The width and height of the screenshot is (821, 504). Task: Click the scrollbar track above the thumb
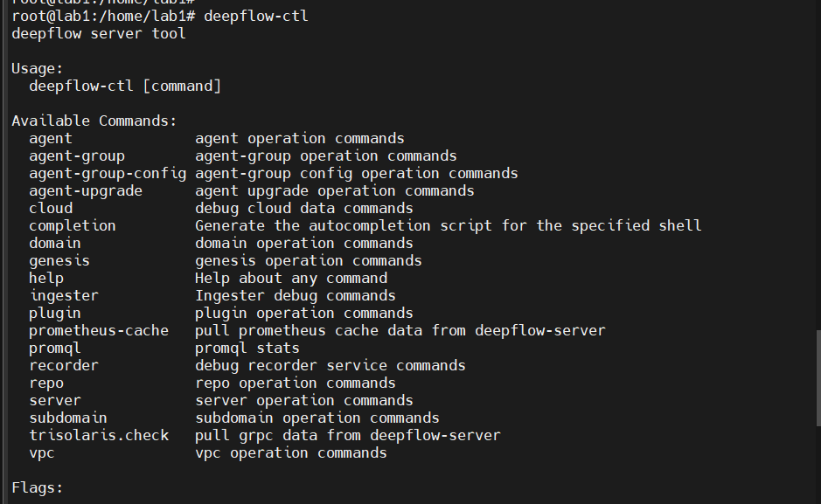[x=817, y=175]
